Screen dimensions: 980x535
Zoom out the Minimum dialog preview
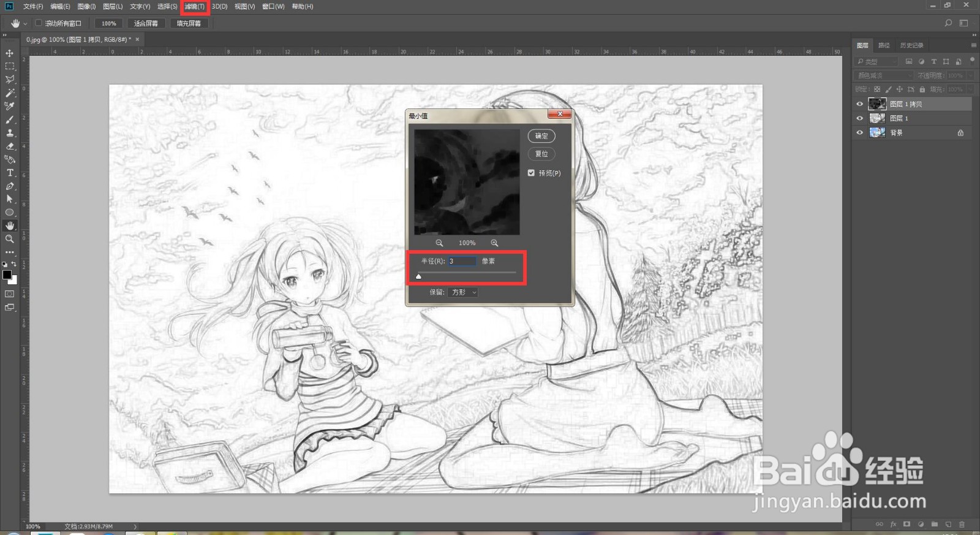(x=439, y=243)
